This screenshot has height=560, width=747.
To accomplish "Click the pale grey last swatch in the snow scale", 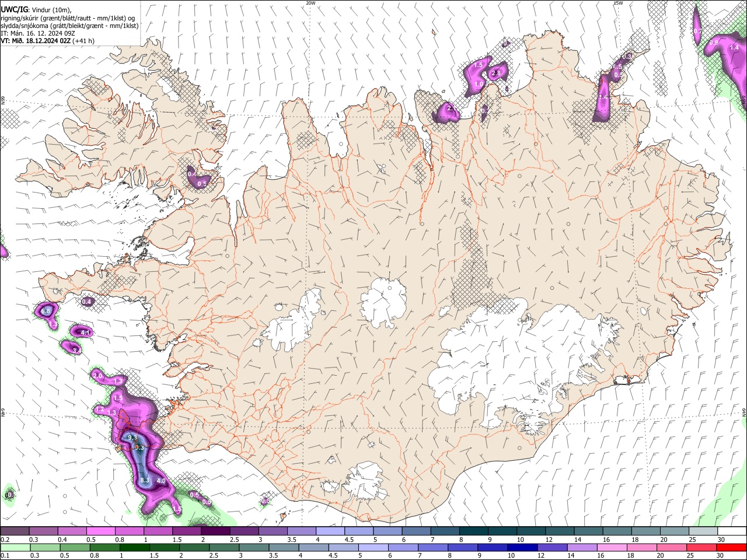I will [x=704, y=531].
